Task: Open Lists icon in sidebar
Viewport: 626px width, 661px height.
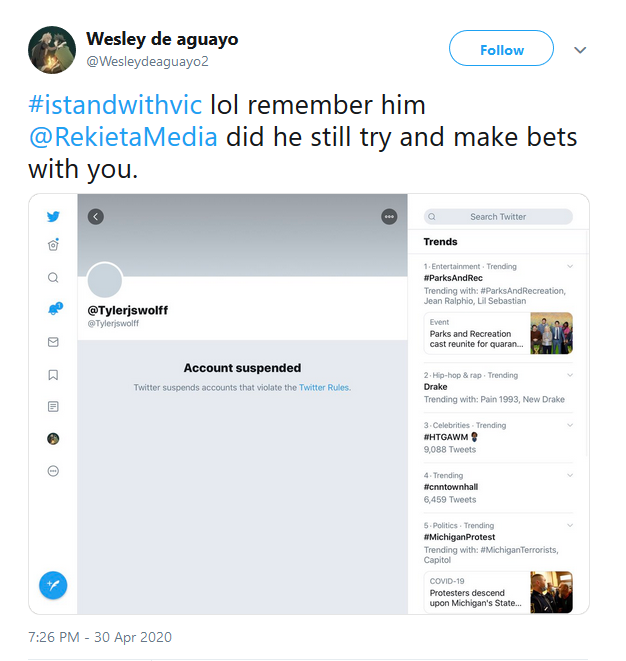Action: pos(53,407)
